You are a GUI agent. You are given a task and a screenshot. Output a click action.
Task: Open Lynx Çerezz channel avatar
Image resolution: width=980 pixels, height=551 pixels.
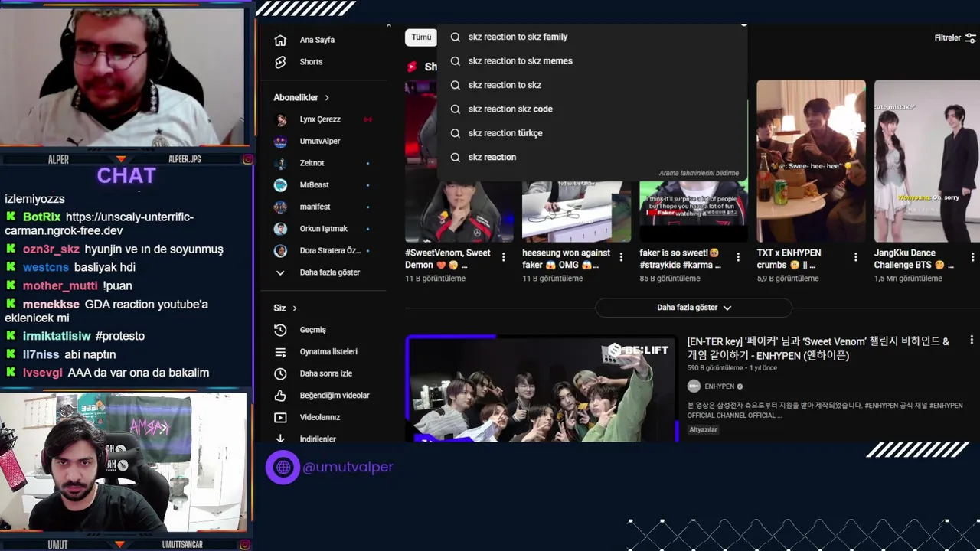click(x=281, y=119)
